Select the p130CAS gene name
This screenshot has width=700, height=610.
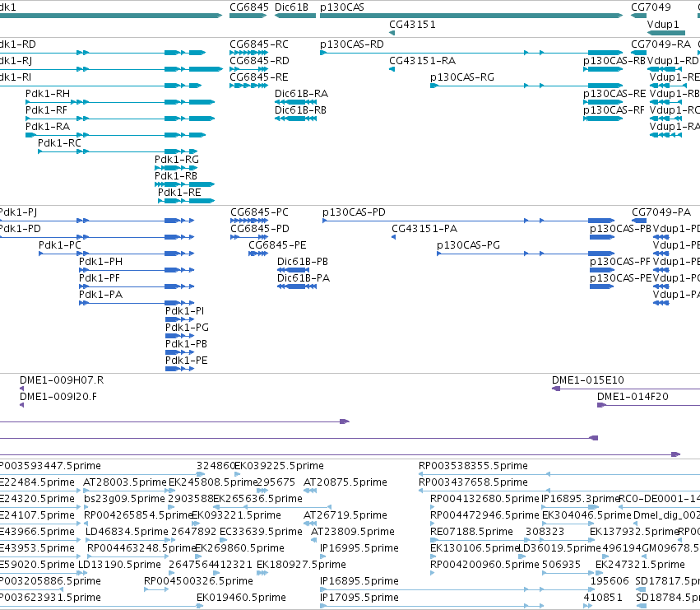[x=342, y=7]
